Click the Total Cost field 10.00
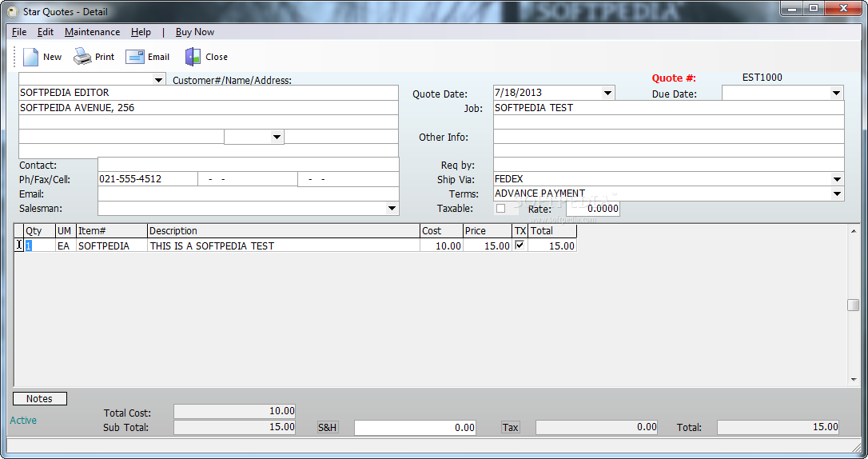Image resolution: width=868 pixels, height=459 pixels. (x=235, y=411)
